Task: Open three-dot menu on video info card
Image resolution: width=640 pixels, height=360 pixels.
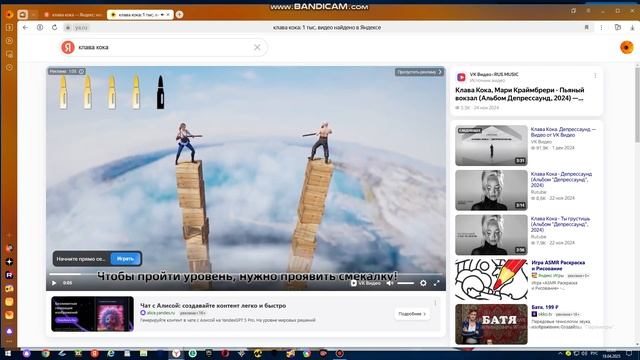Action: [595, 76]
